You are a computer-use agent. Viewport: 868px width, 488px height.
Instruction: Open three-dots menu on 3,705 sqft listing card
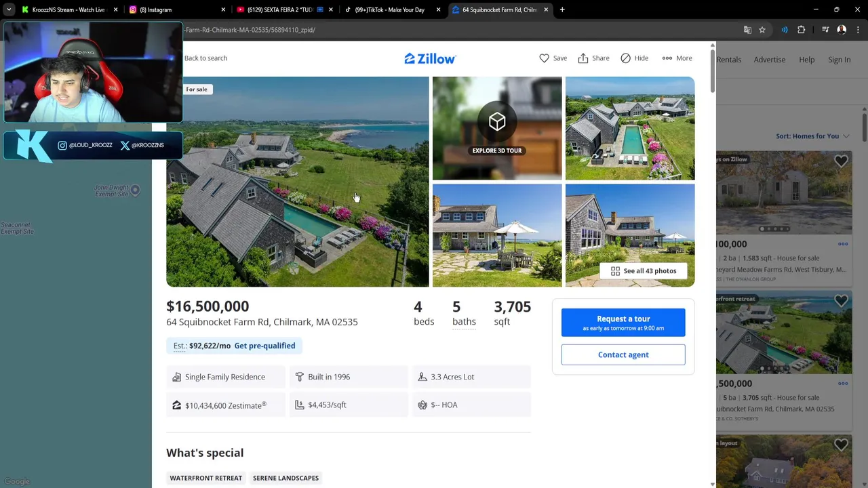click(x=843, y=384)
